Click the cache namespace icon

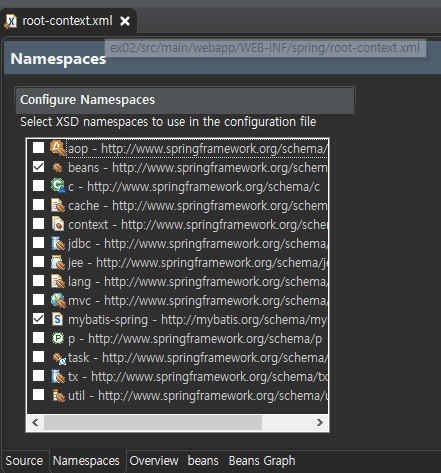(x=58, y=205)
